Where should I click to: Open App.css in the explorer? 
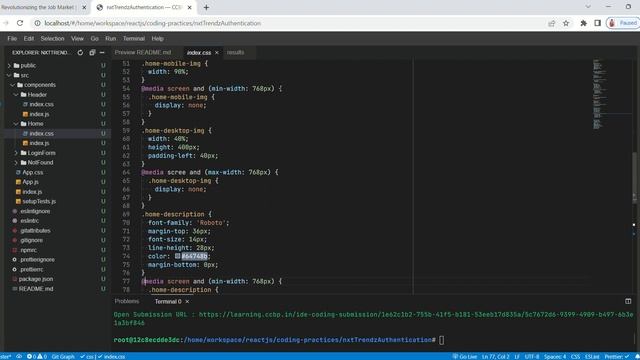pos(33,172)
